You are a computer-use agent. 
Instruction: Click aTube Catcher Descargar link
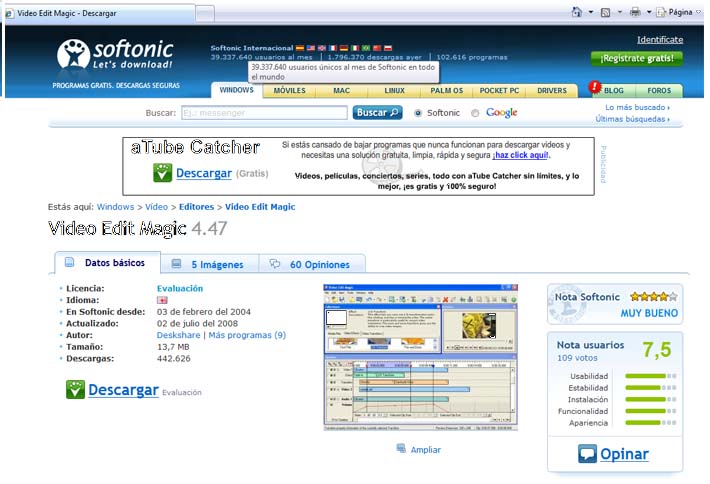click(204, 173)
